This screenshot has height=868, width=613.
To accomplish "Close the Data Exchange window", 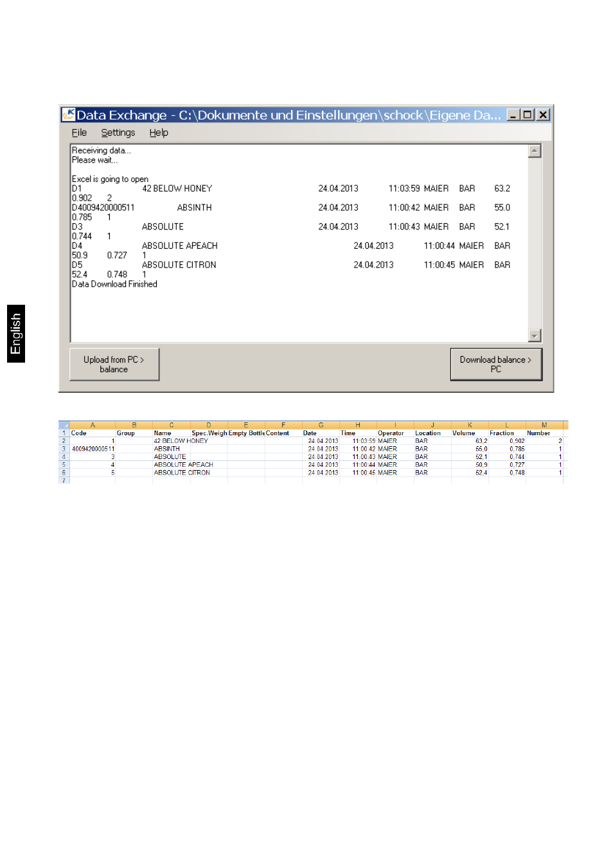I will pos(543,115).
